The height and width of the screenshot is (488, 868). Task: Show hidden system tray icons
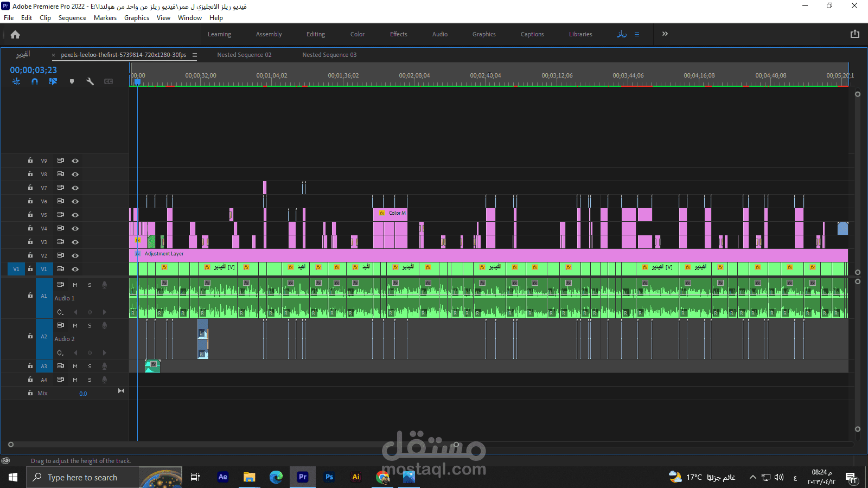[x=752, y=477]
